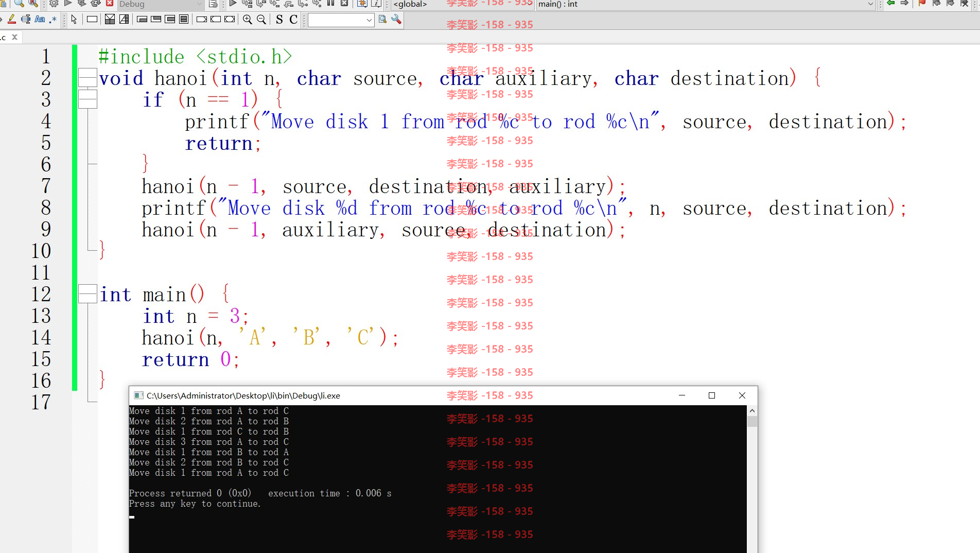Collapse the if block fold on line 3

point(87,99)
